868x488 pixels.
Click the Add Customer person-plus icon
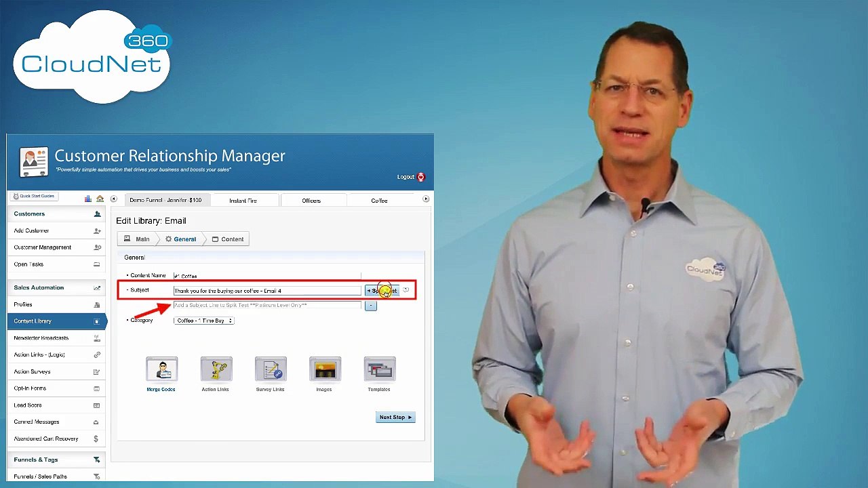[x=97, y=230]
